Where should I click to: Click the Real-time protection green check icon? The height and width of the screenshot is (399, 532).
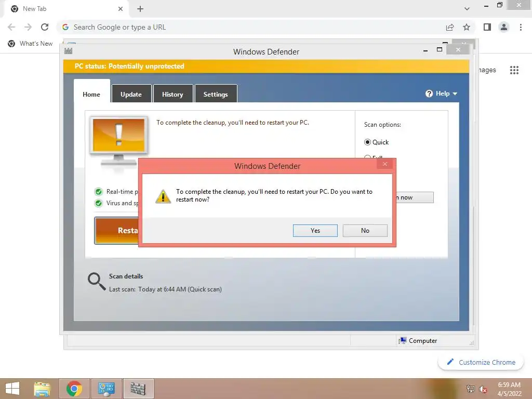coord(98,192)
